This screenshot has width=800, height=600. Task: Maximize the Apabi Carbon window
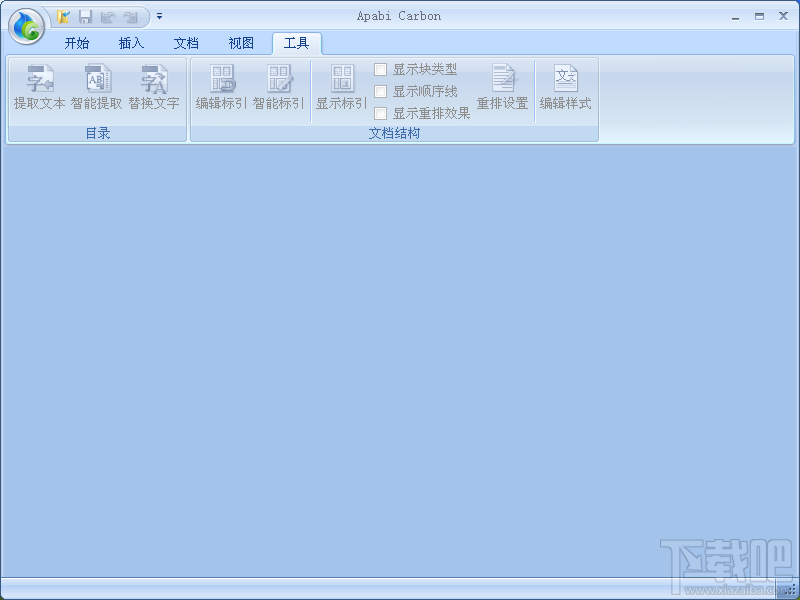click(x=759, y=16)
